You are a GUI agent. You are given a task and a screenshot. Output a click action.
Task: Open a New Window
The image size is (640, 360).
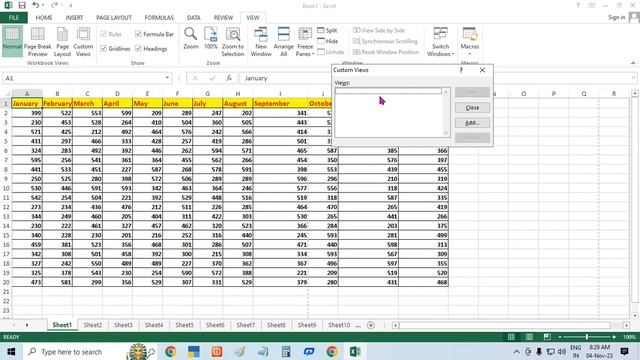tap(261, 42)
